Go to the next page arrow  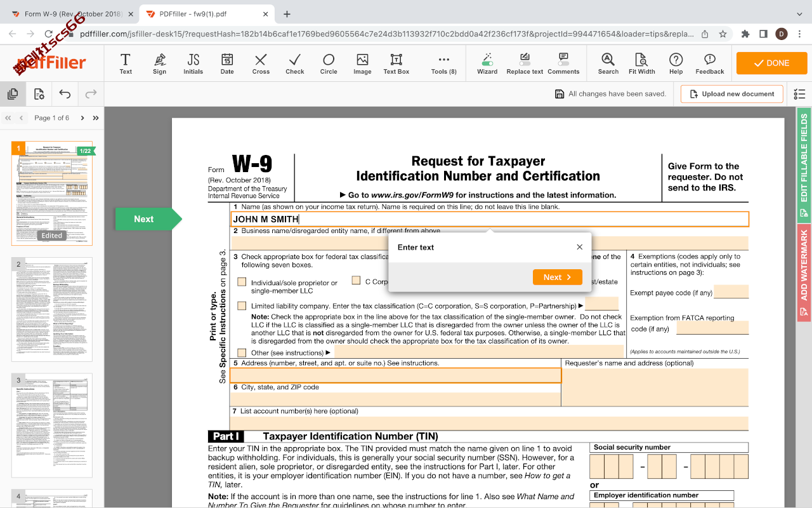(x=82, y=118)
